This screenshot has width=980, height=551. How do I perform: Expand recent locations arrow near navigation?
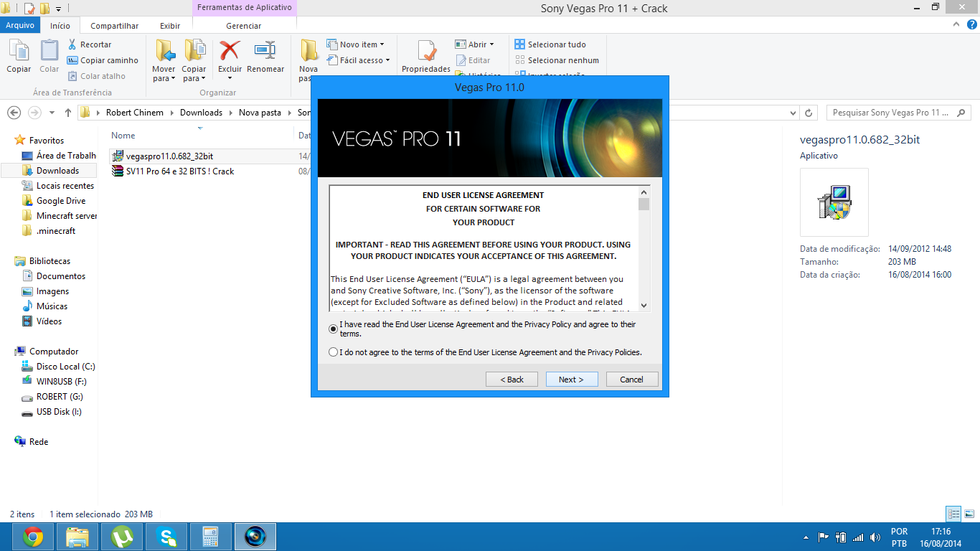click(x=52, y=113)
